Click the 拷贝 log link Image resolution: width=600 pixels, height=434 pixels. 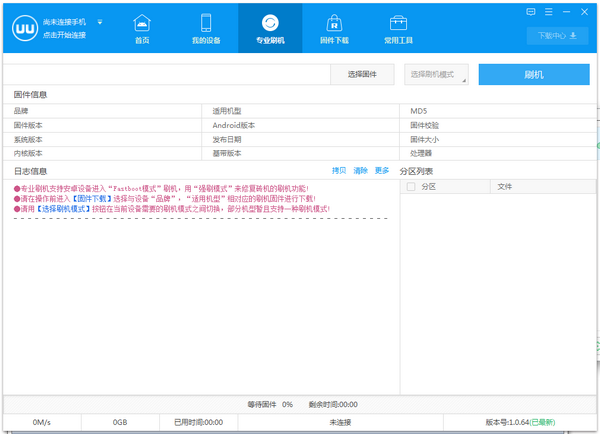[339, 171]
